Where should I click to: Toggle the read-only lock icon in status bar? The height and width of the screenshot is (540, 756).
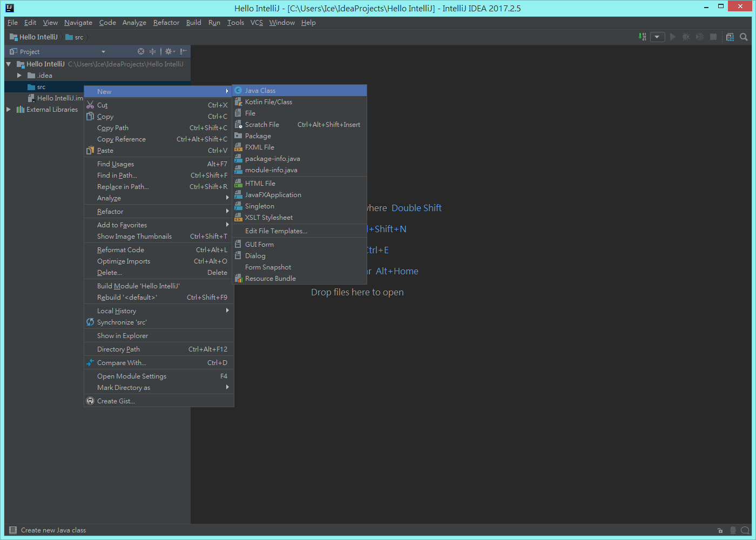(720, 530)
